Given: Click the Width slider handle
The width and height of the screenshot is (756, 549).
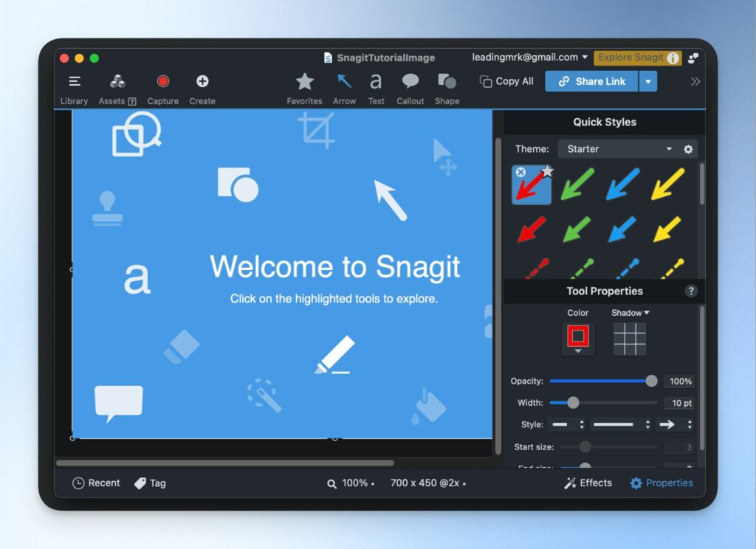Looking at the screenshot, I should pyautogui.click(x=573, y=402).
